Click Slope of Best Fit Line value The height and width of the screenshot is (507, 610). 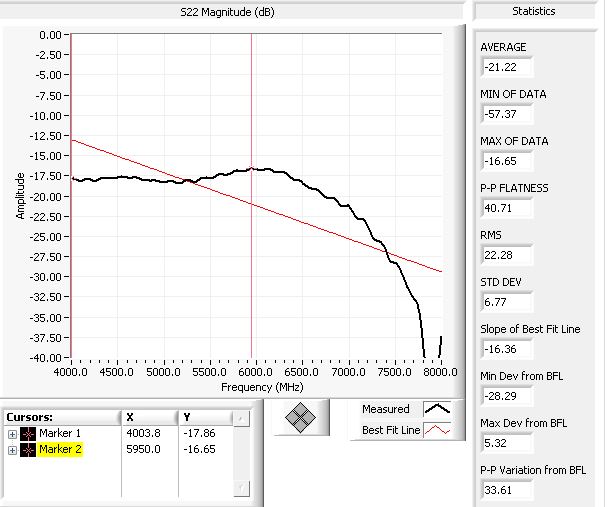coord(507,349)
